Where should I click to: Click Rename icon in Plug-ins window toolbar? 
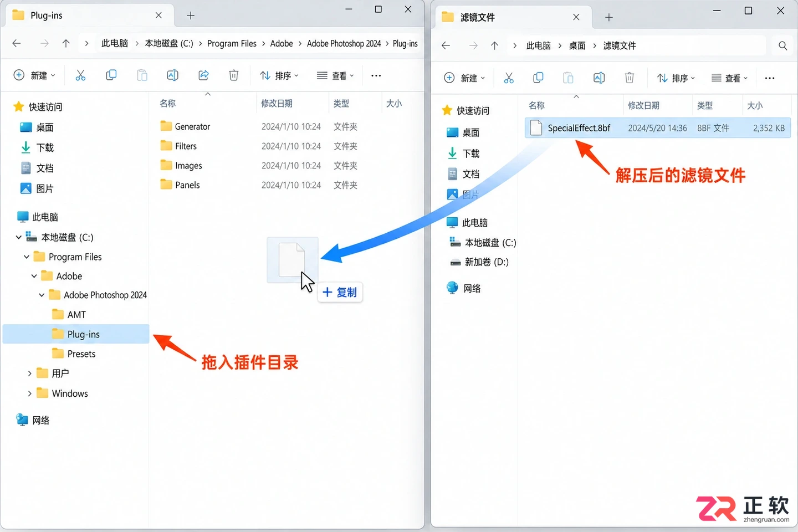pos(173,75)
